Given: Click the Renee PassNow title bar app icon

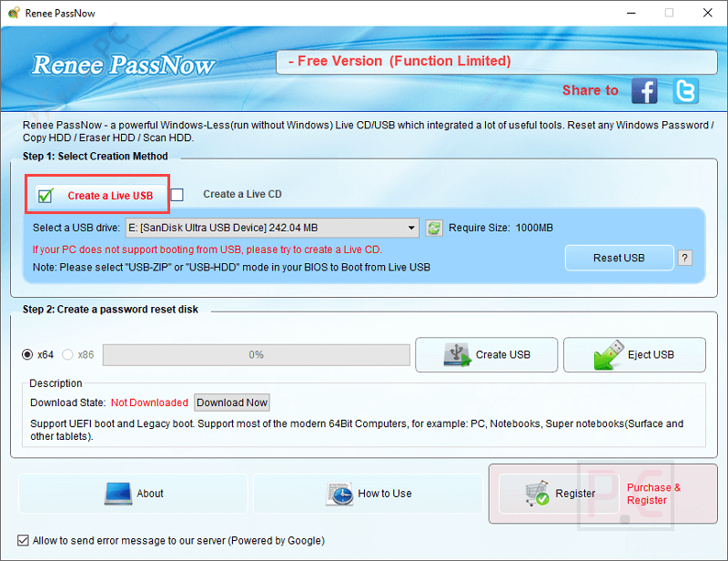Looking at the screenshot, I should [14, 13].
